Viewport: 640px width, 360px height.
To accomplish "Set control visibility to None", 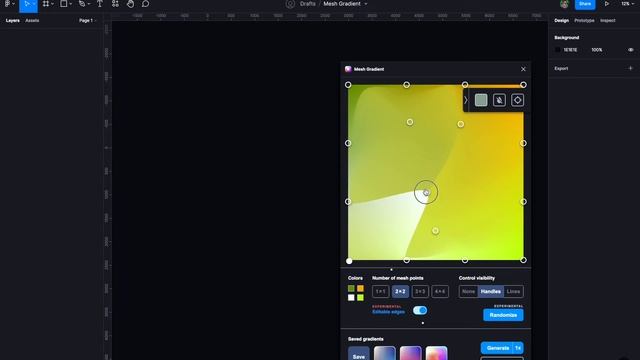I will coord(468,291).
